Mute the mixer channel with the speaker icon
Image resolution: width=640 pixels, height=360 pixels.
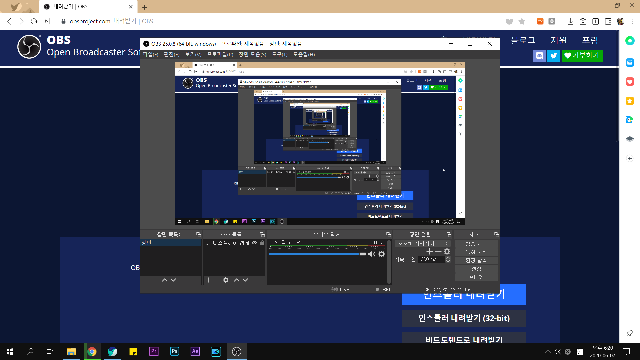click(371, 254)
